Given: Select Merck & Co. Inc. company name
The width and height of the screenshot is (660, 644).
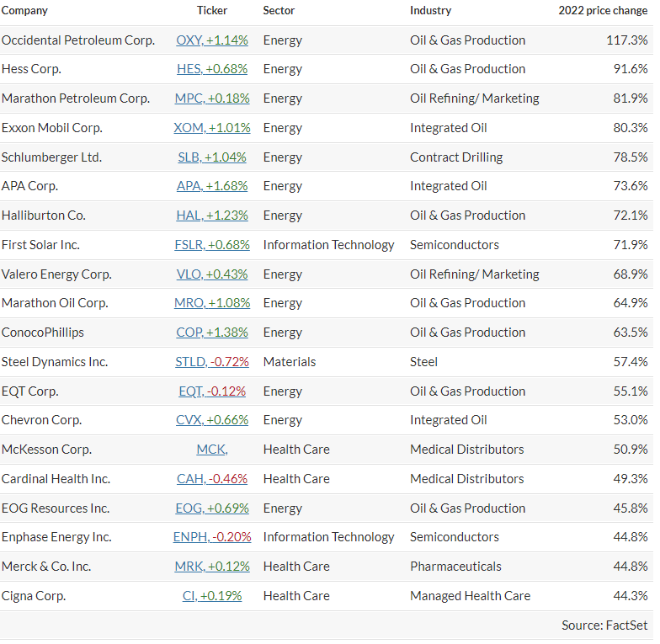Looking at the screenshot, I should point(45,567).
